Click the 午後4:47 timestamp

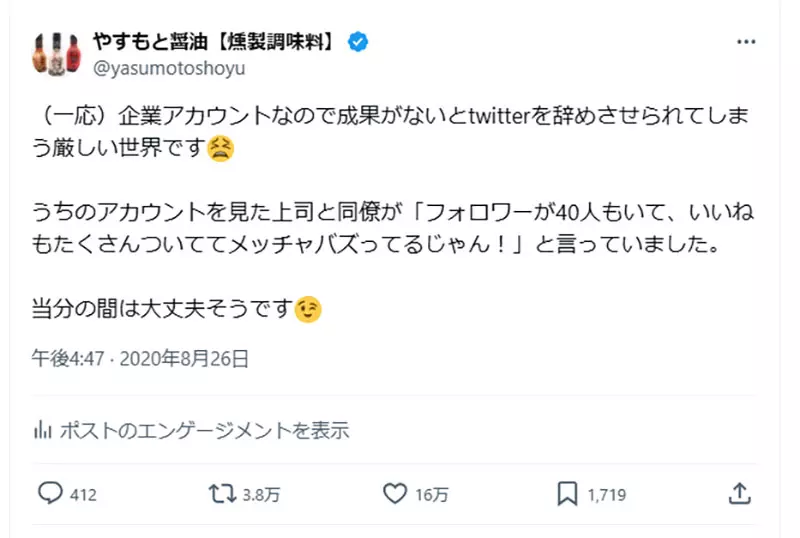click(67, 357)
